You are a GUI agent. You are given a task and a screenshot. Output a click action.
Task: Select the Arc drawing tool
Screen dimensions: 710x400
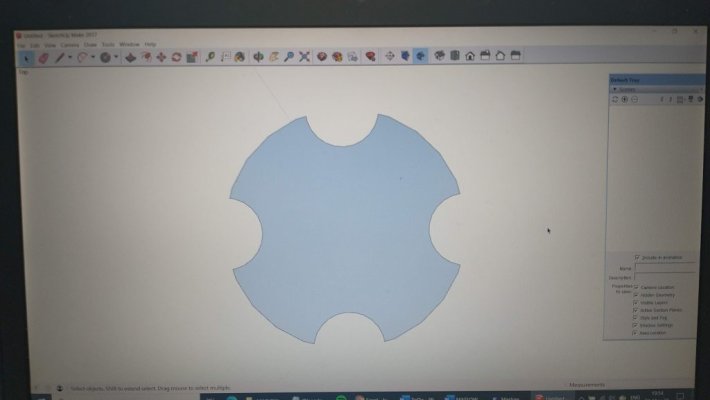coord(82,58)
